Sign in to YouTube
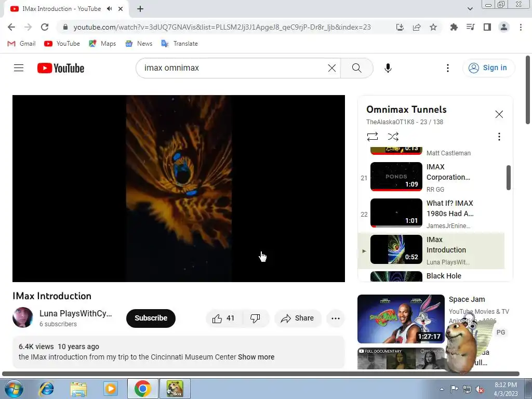This screenshot has width=532, height=399. pos(488,68)
